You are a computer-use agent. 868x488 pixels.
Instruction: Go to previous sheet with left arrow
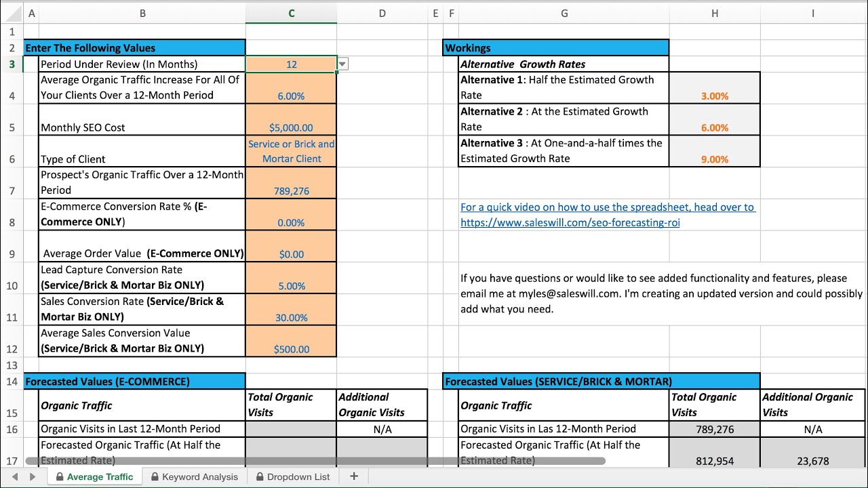pyautogui.click(x=15, y=476)
